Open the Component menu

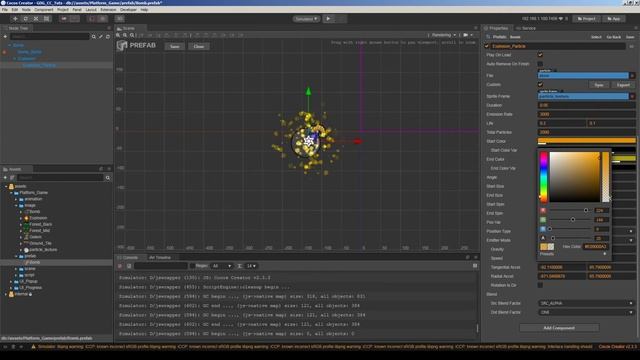click(x=44, y=9)
